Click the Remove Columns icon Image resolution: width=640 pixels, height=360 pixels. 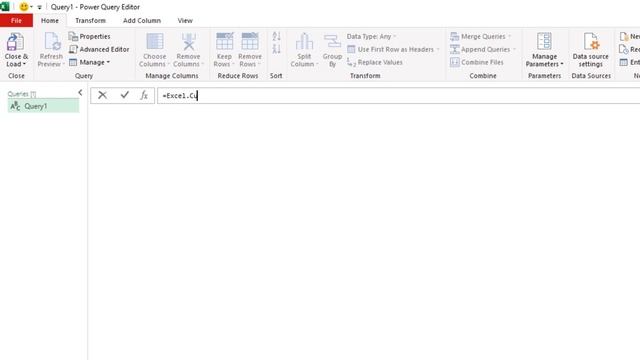pyautogui.click(x=189, y=42)
